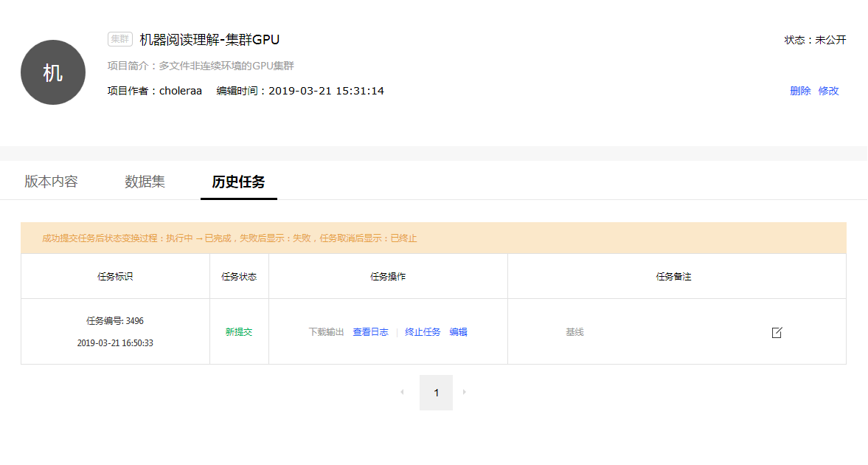Open 查看日志 to view logs
The width and height of the screenshot is (868, 465).
click(x=370, y=332)
